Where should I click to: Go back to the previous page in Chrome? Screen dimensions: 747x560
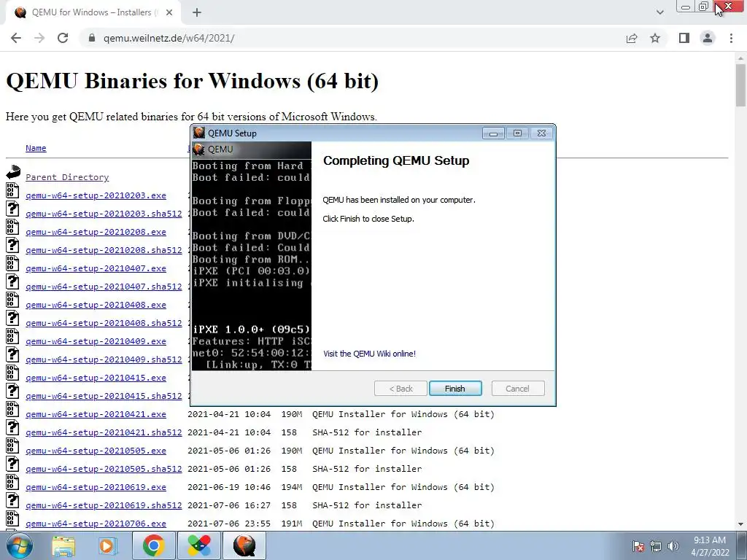[x=16, y=38]
